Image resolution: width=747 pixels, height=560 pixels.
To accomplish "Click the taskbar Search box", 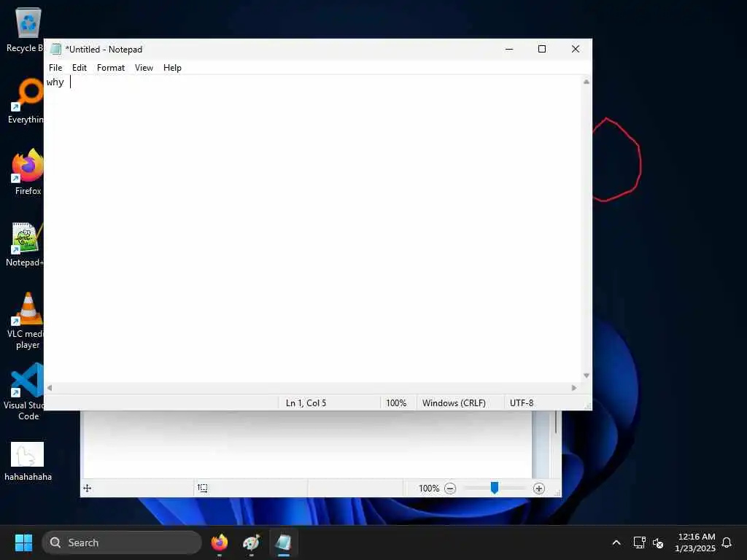I will 122,542.
